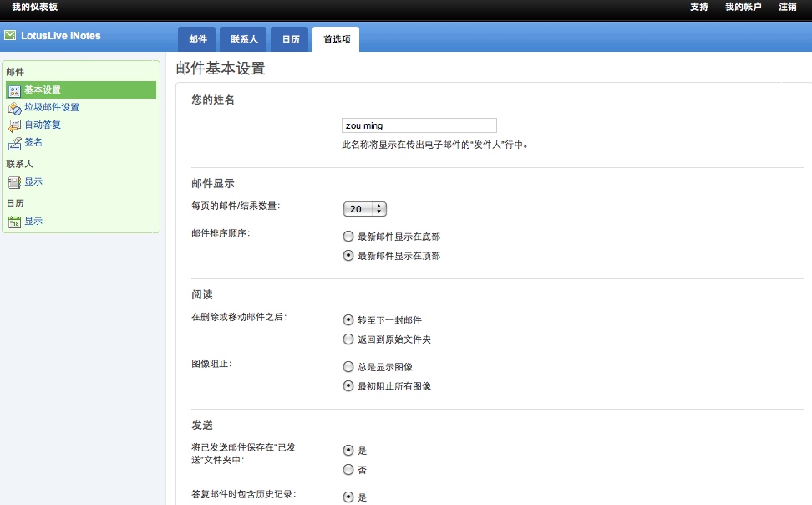
Task: Select 最新邮件显示在底部 radio button
Action: [348, 237]
